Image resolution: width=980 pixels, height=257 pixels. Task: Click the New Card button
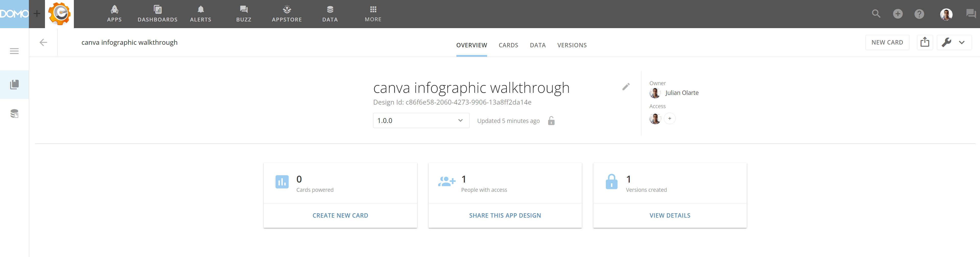pyautogui.click(x=887, y=42)
